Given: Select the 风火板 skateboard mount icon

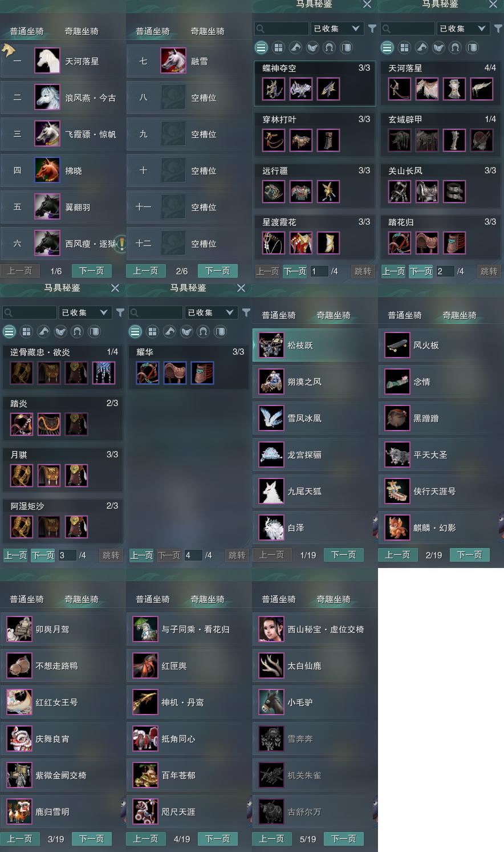Looking at the screenshot, I should point(397,346).
